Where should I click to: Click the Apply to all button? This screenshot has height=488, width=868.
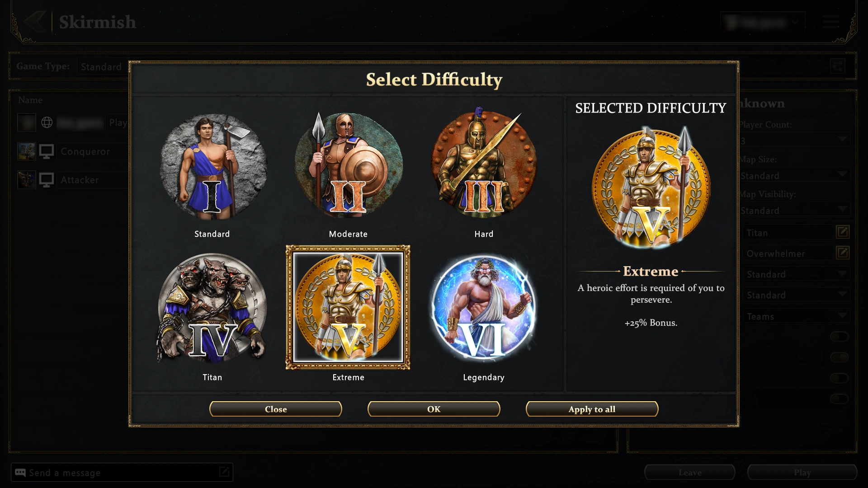tap(592, 409)
